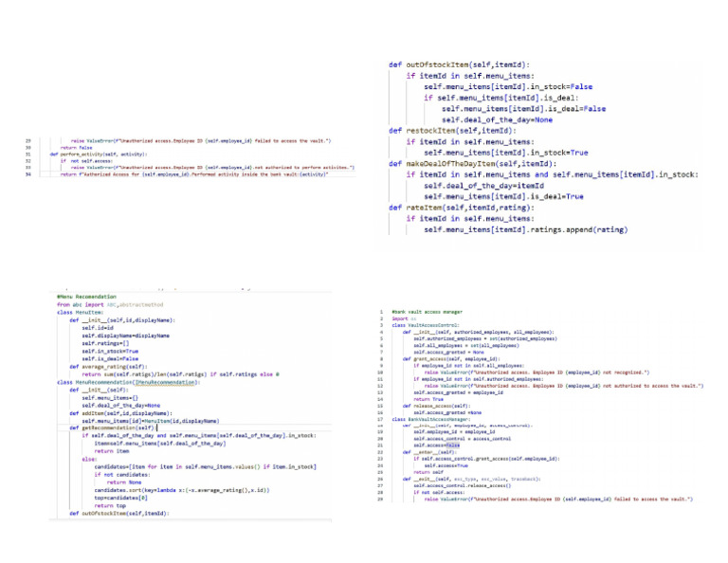The width and height of the screenshot is (728, 563).
Task: Click the 'def release_access(self):' line
Action: click(x=436, y=406)
